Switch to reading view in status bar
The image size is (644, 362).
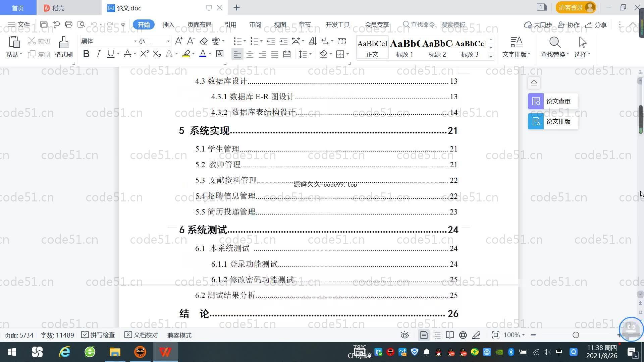click(450, 335)
